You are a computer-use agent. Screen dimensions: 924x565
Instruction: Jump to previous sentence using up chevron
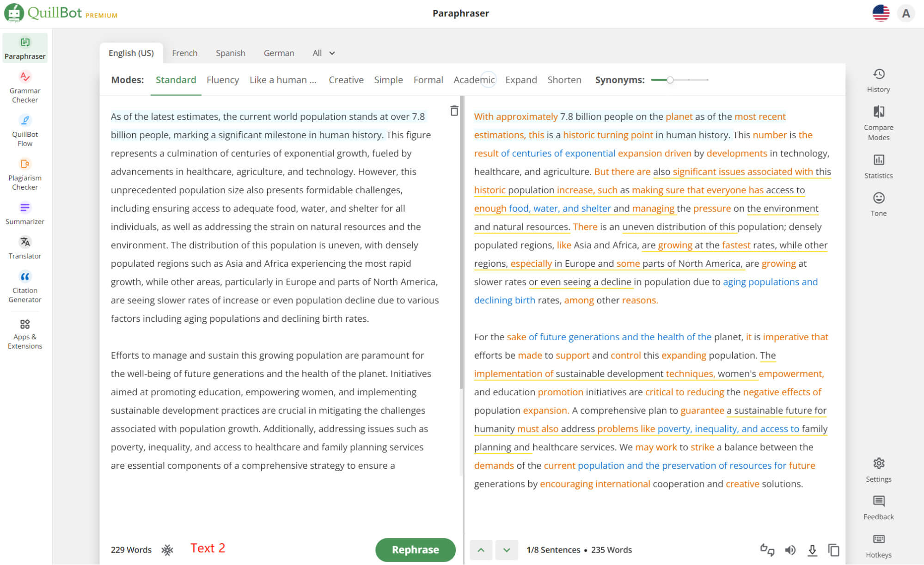[x=481, y=550]
